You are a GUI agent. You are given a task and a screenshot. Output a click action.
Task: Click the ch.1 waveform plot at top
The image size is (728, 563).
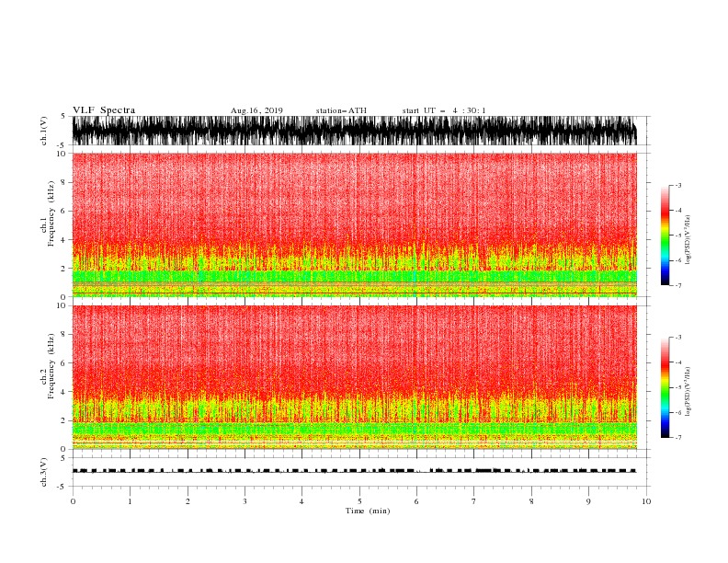(x=355, y=131)
